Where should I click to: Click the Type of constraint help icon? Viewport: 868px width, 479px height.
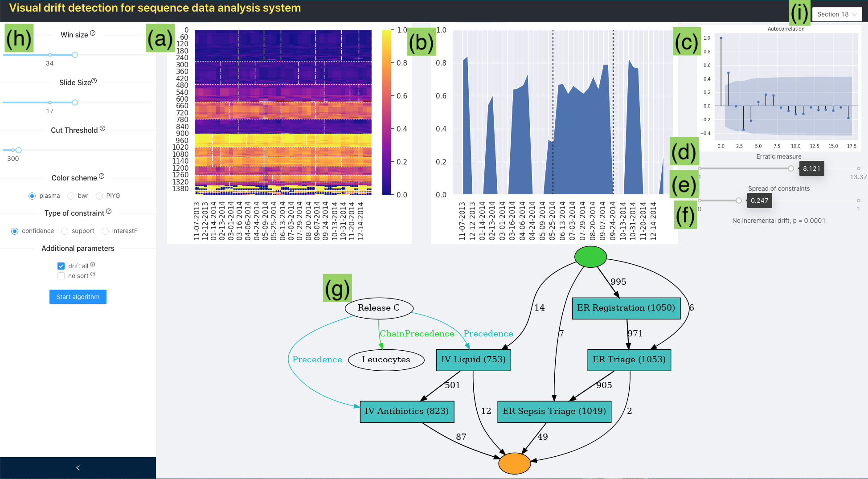point(109,212)
